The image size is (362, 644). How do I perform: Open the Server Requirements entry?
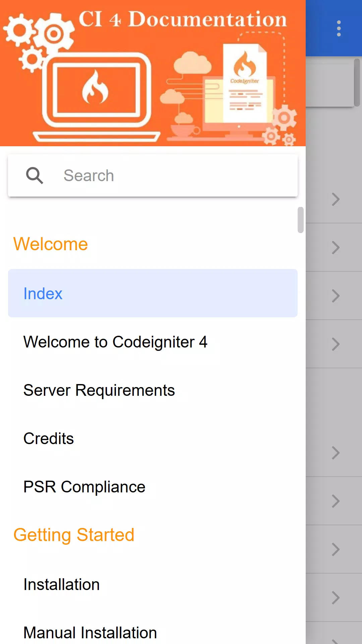(x=153, y=390)
